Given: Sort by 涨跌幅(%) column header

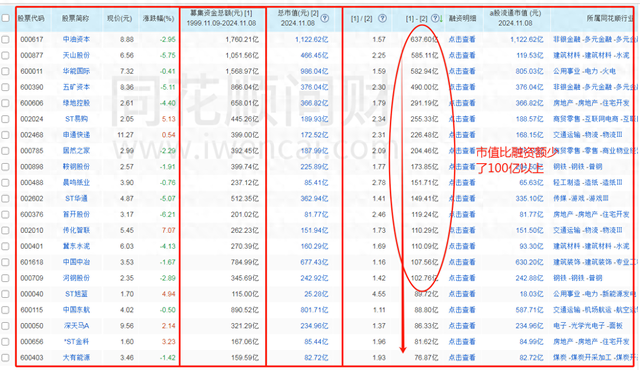Looking at the screenshot, I should pyautogui.click(x=158, y=18).
